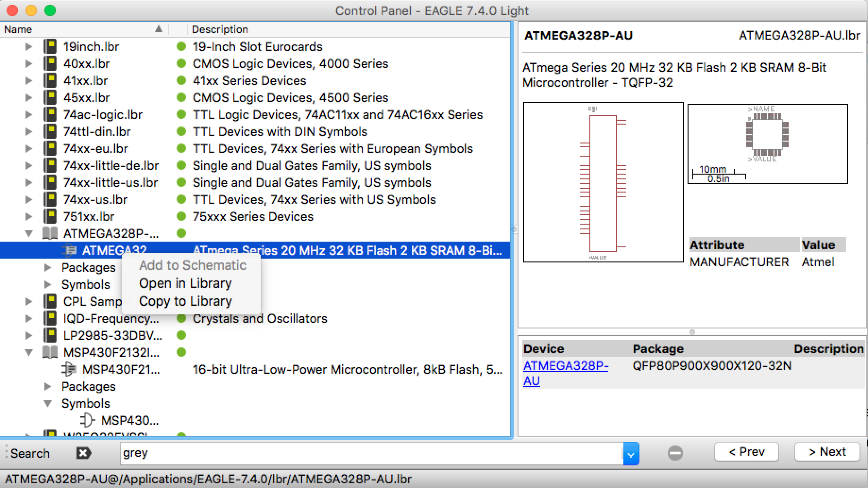Click the ATMEGA328P schematic symbol preview

click(603, 182)
